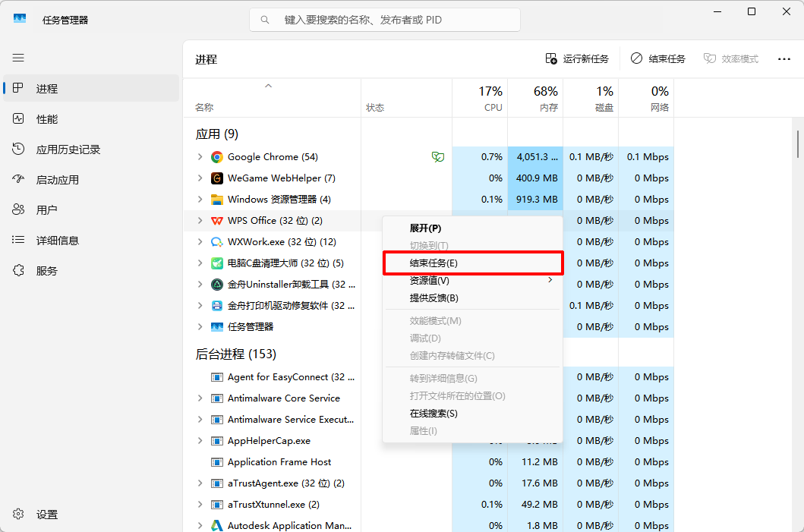Expand the 电脑C盘清理大师 process group
Viewport: 804px width, 532px height.
[200, 263]
